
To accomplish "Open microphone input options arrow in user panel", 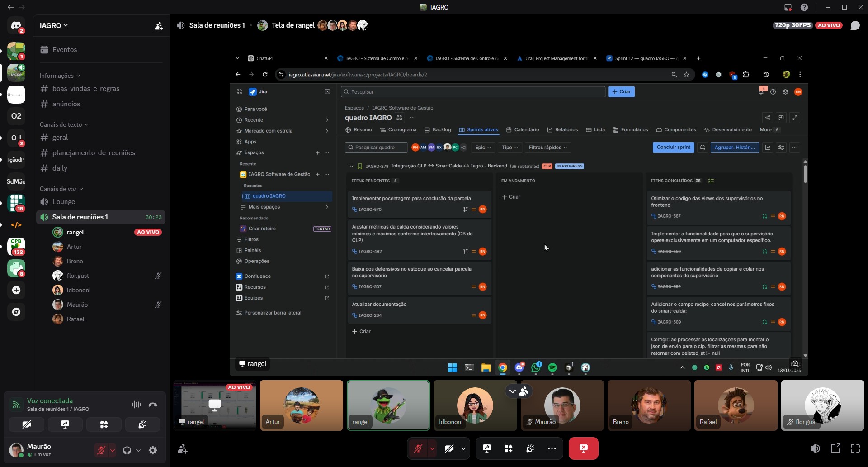I will tap(113, 450).
